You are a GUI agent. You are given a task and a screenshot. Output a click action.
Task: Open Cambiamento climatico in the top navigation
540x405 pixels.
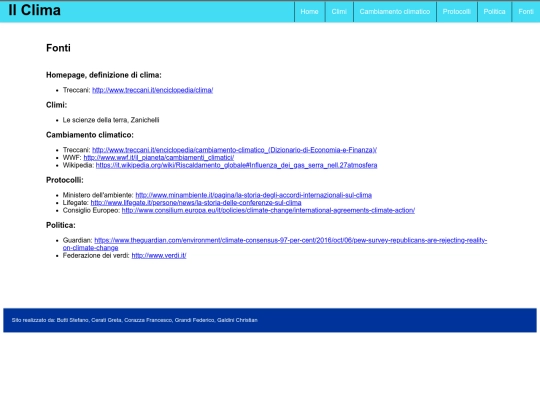pos(395,12)
